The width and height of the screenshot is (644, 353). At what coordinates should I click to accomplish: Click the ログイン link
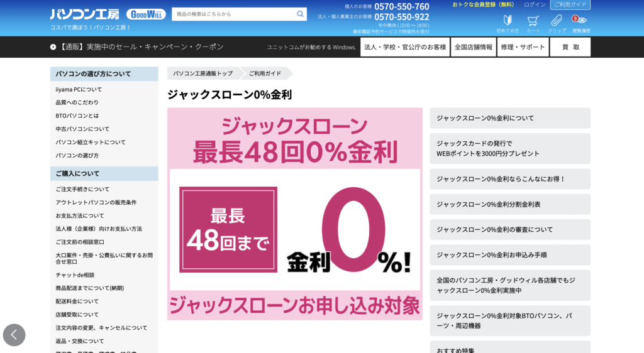point(535,4)
